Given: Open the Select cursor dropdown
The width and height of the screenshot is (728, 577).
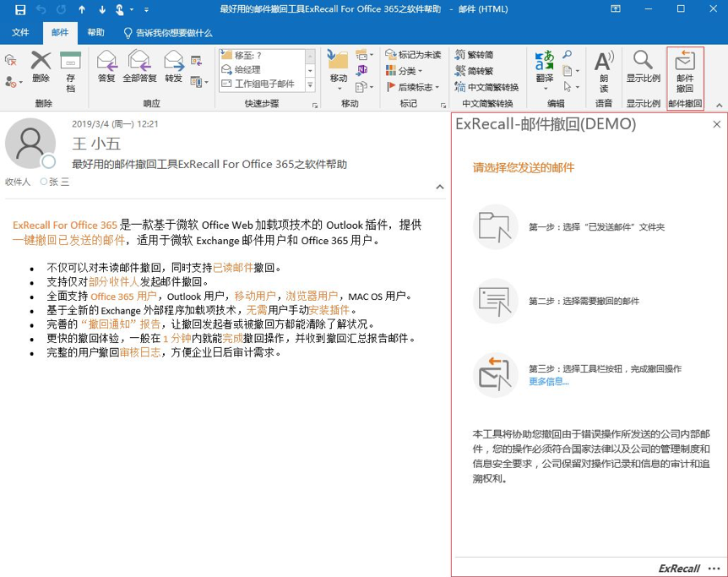Looking at the screenshot, I should [x=571, y=87].
